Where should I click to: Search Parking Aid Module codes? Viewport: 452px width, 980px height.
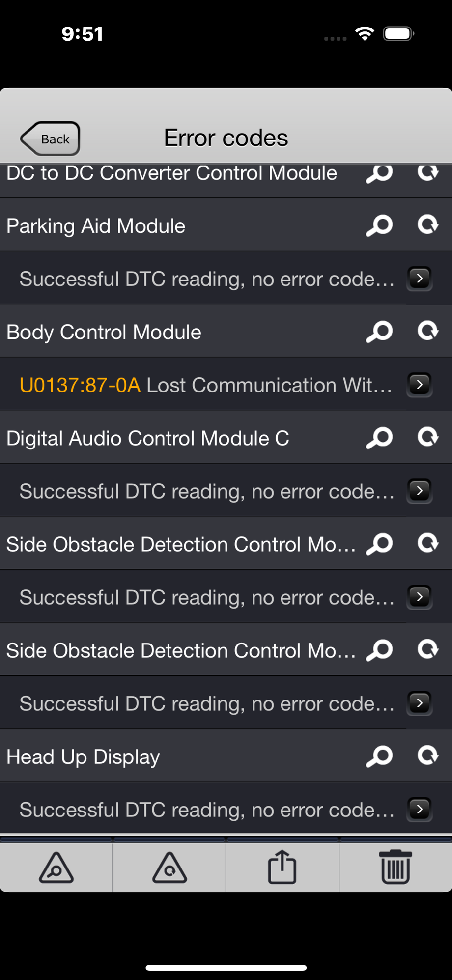379,226
